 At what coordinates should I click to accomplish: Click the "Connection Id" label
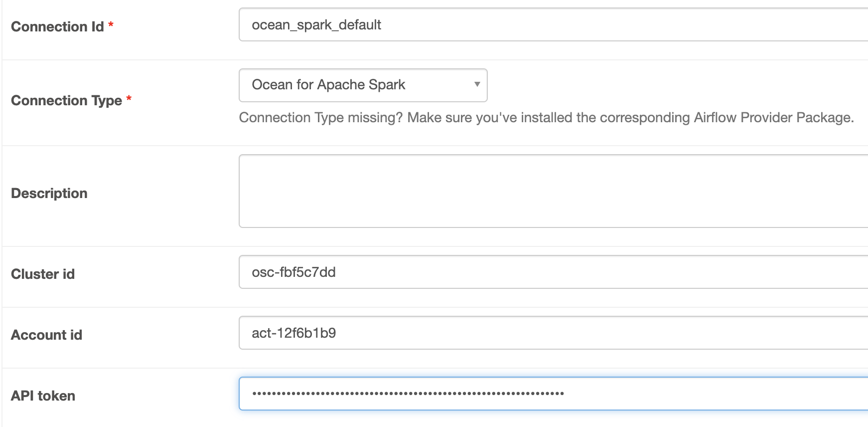(57, 26)
